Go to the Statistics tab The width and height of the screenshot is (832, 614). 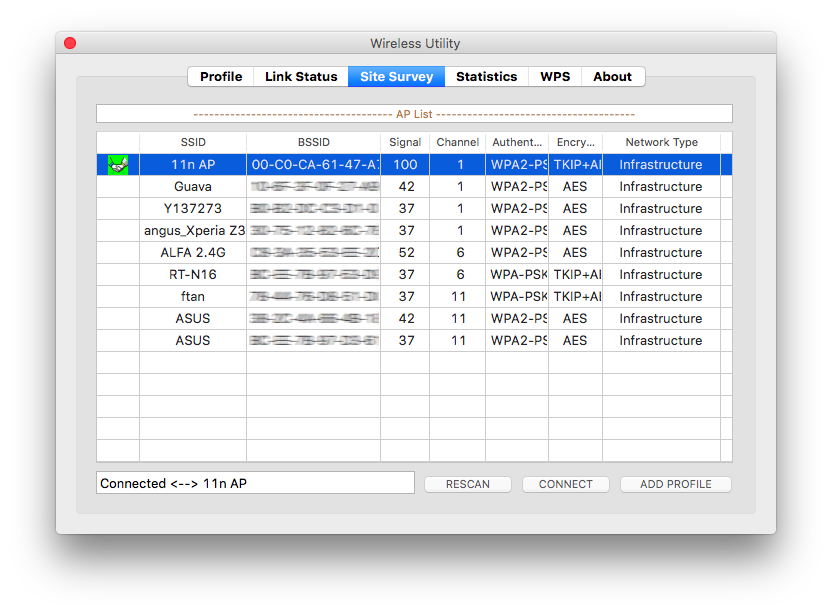[x=486, y=77]
